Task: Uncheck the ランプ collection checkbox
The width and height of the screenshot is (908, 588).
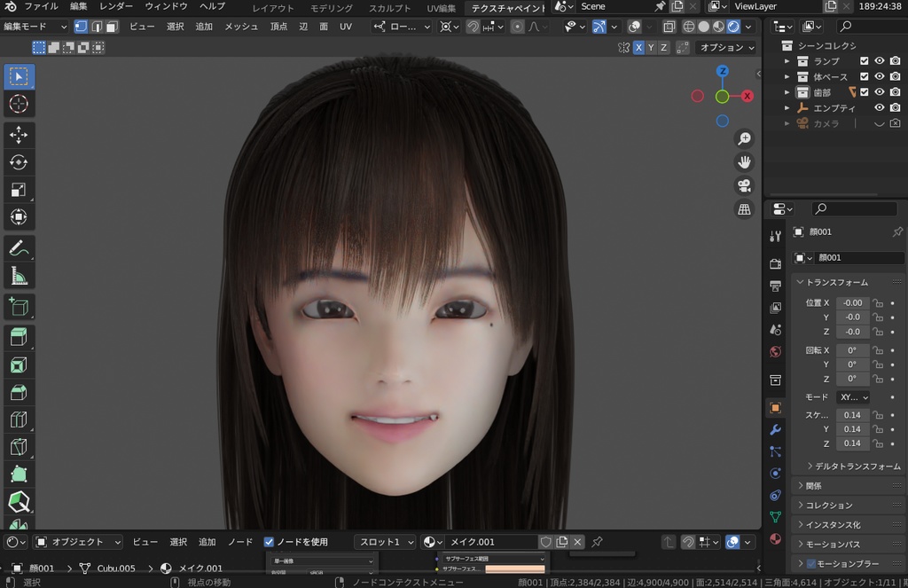Action: pos(864,61)
